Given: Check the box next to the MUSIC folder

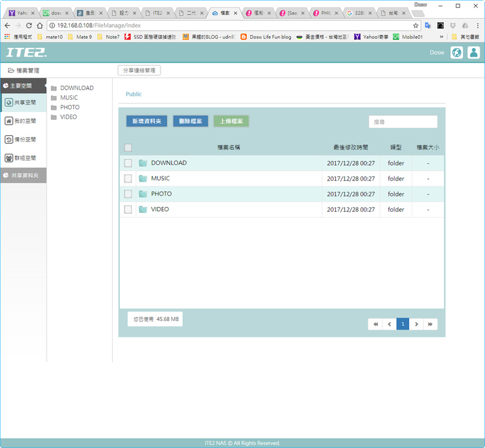Looking at the screenshot, I should pos(128,178).
